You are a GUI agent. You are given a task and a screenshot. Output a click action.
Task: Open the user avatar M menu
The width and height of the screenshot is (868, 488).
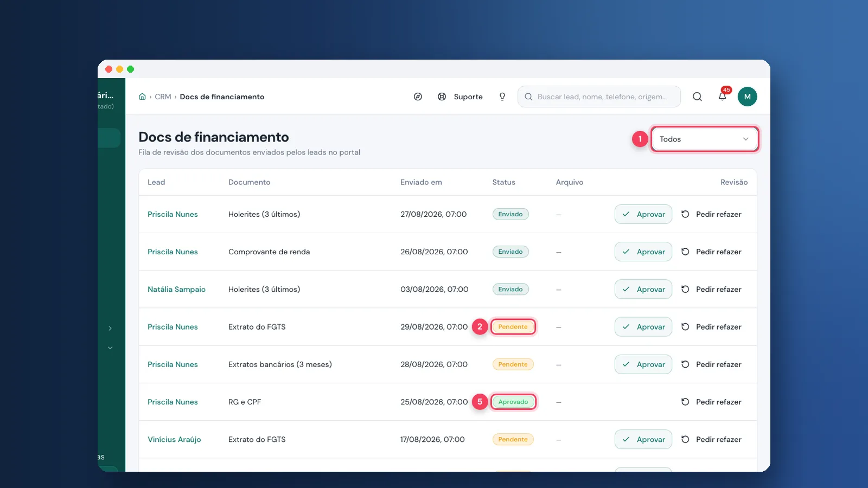point(747,97)
